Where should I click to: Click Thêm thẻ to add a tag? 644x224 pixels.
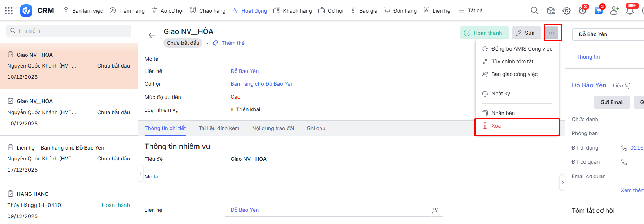tap(233, 43)
